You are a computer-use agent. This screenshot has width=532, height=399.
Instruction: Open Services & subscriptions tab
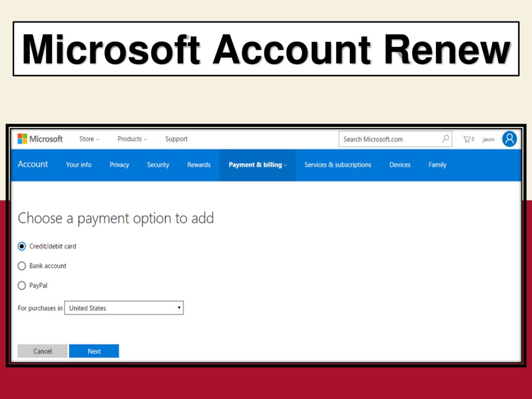click(338, 165)
